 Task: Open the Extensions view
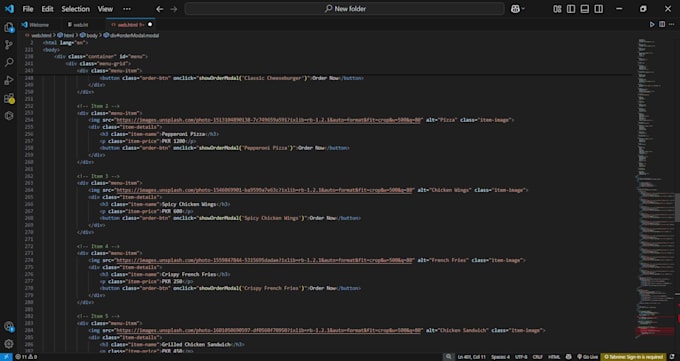(x=9, y=98)
